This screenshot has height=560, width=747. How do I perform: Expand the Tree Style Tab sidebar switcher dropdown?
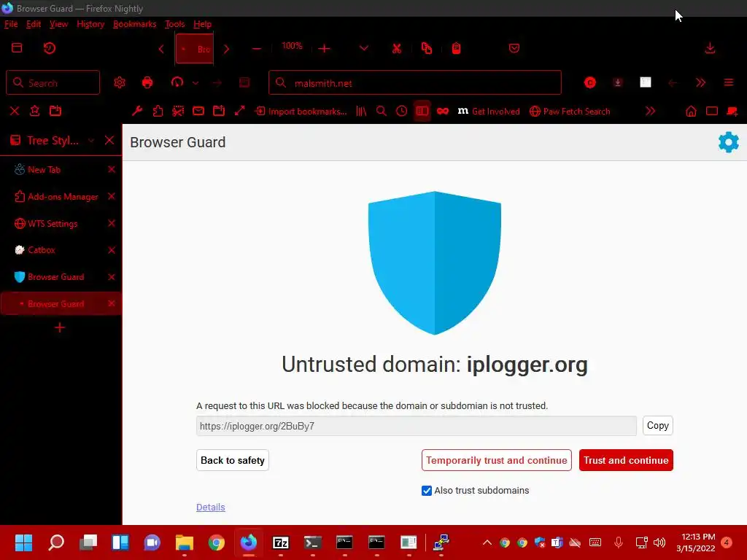point(91,141)
